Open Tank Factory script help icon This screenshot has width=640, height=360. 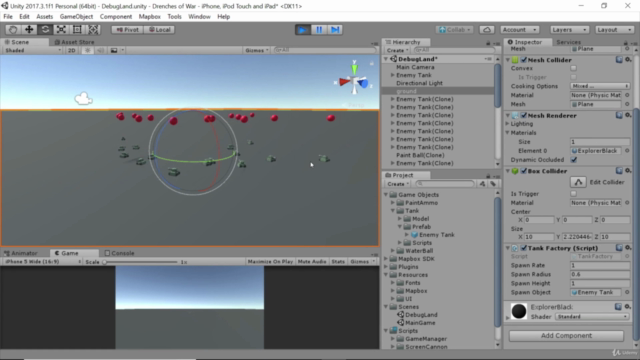(x=619, y=248)
